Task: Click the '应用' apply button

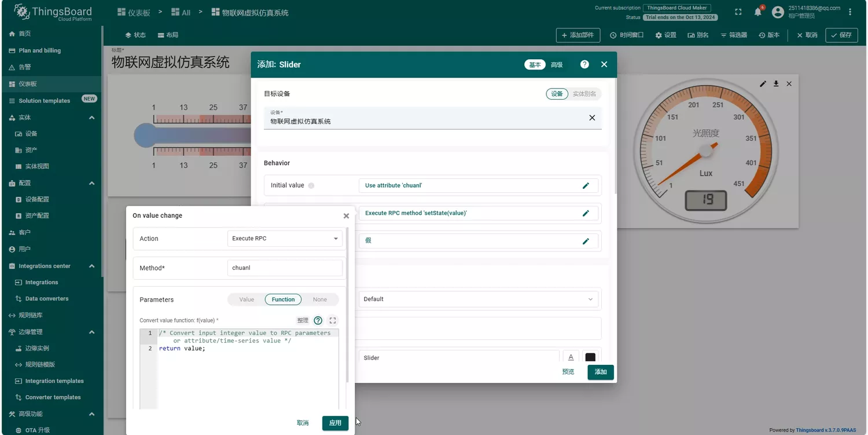Action: click(x=335, y=423)
